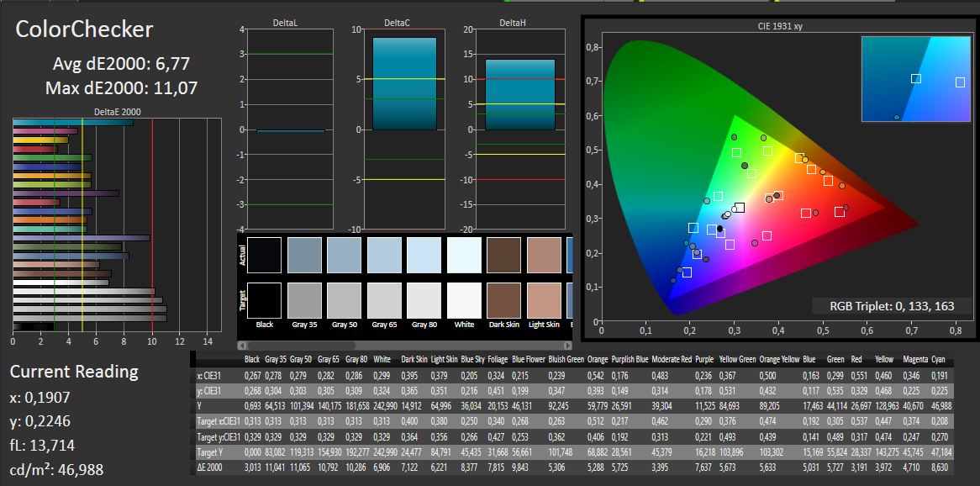Click the swatch strip's left scroll arrow

click(243, 346)
